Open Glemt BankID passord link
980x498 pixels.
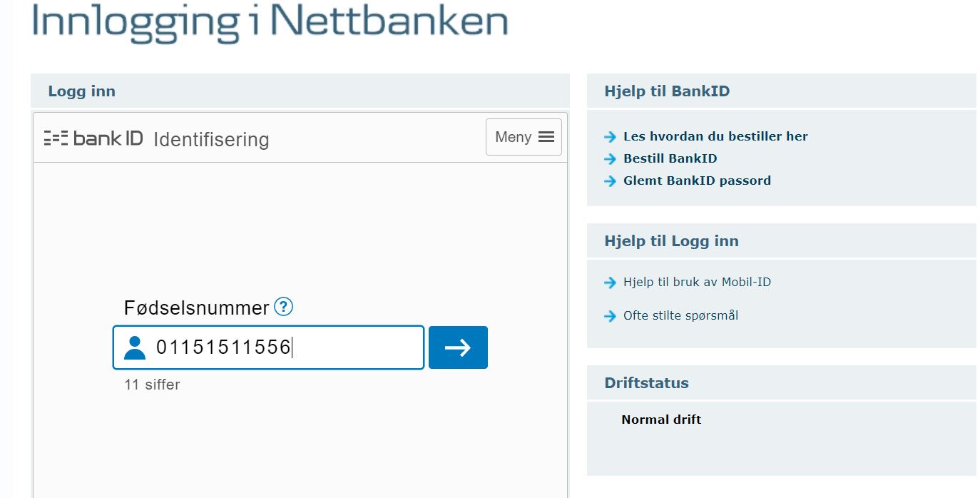697,181
